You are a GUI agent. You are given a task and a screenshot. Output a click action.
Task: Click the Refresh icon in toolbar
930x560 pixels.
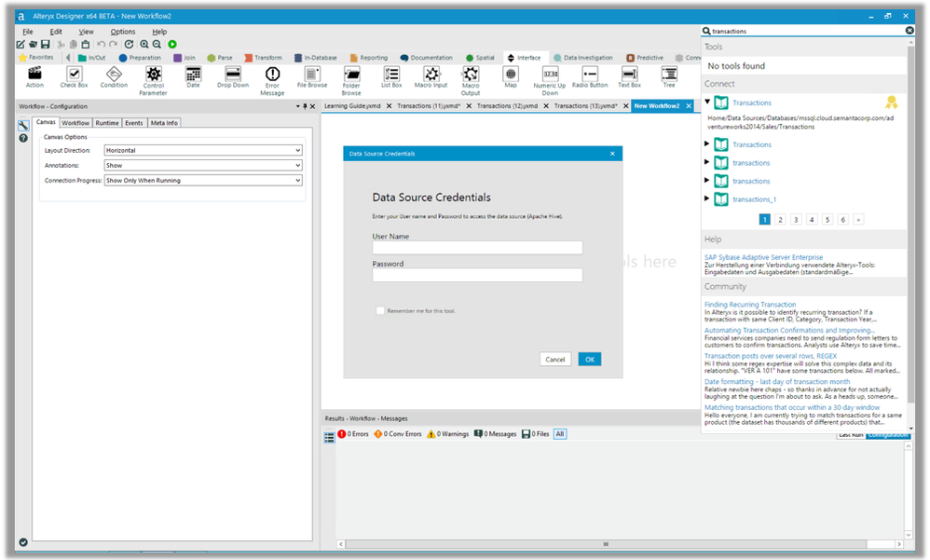129,44
